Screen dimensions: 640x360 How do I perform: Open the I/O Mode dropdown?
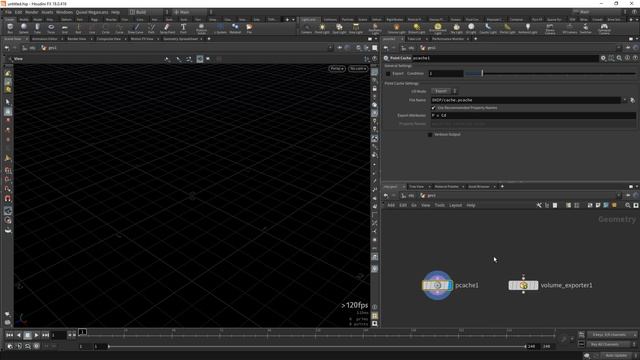pyautogui.click(x=445, y=91)
